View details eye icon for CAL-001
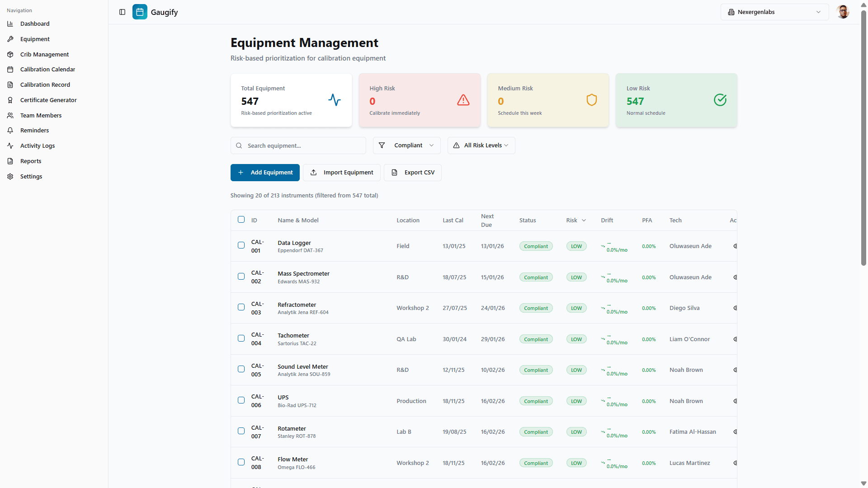 (735, 246)
